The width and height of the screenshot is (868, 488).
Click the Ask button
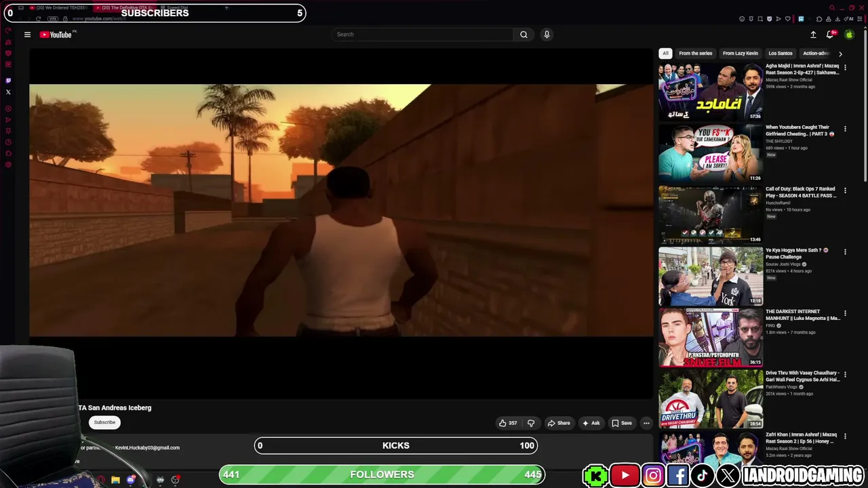(x=591, y=423)
